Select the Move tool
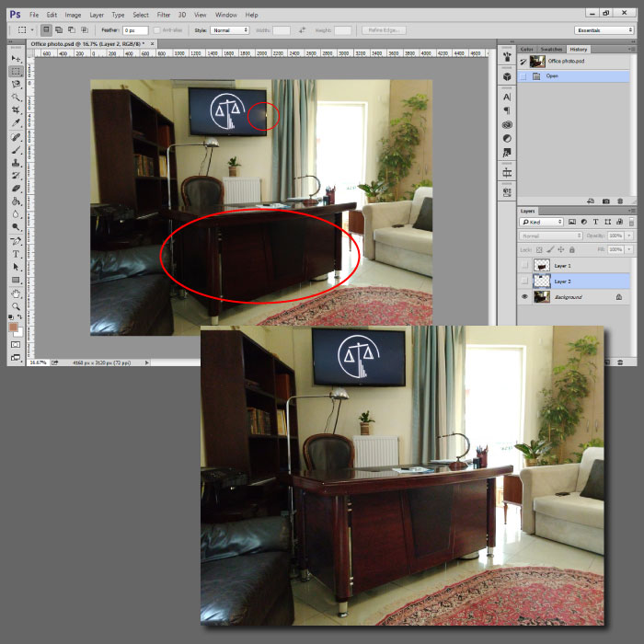This screenshot has width=644, height=644. click(x=16, y=58)
